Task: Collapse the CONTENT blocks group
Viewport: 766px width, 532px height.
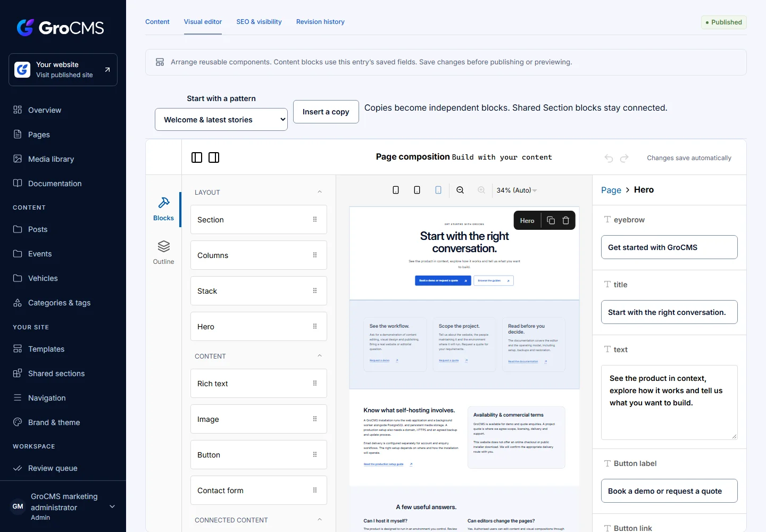Action: coord(320,356)
